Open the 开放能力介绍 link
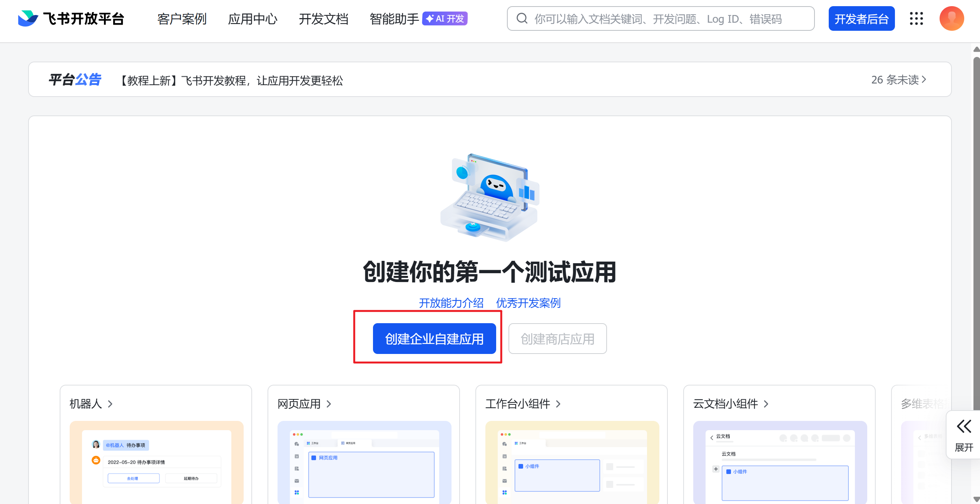 [x=451, y=303]
